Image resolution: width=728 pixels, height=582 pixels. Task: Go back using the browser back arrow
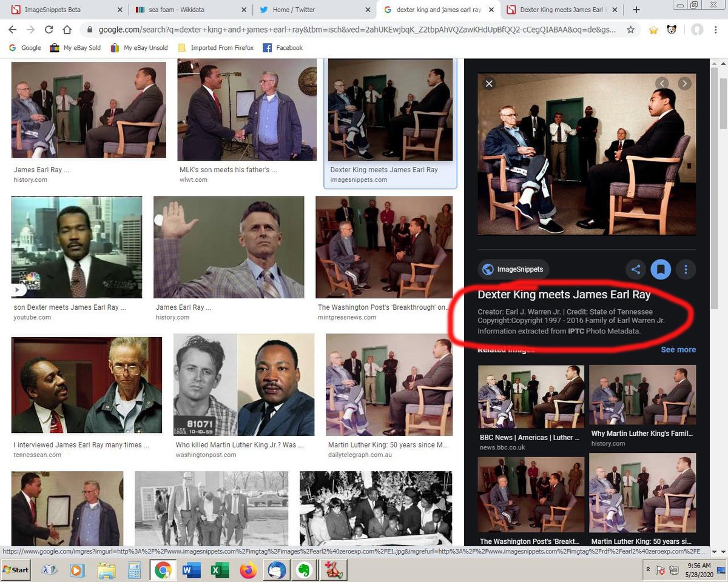pos(12,29)
